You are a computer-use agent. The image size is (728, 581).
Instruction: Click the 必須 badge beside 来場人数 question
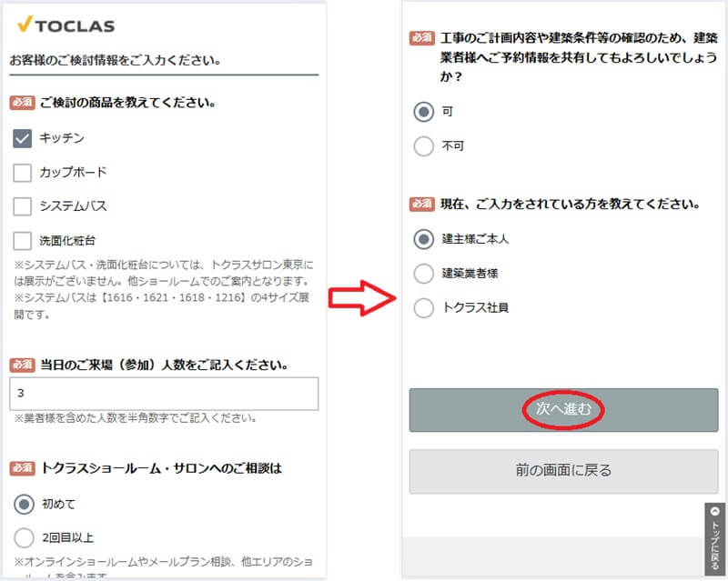tap(22, 365)
